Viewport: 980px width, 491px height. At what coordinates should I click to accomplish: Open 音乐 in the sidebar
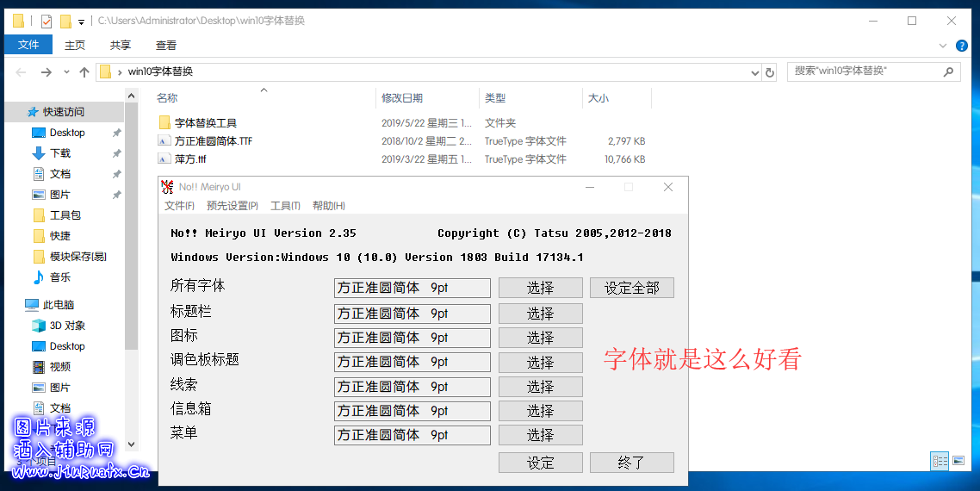click(x=60, y=277)
